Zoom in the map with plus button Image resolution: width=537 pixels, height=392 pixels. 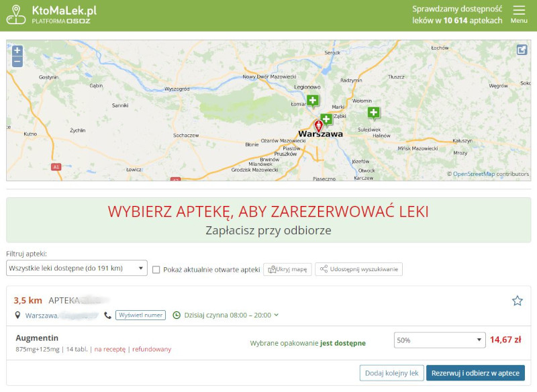tap(17, 50)
